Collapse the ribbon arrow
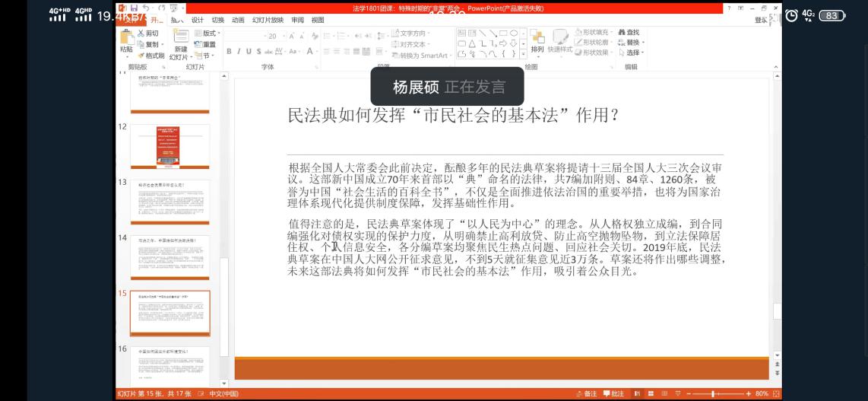The width and height of the screenshot is (868, 401). click(x=775, y=66)
